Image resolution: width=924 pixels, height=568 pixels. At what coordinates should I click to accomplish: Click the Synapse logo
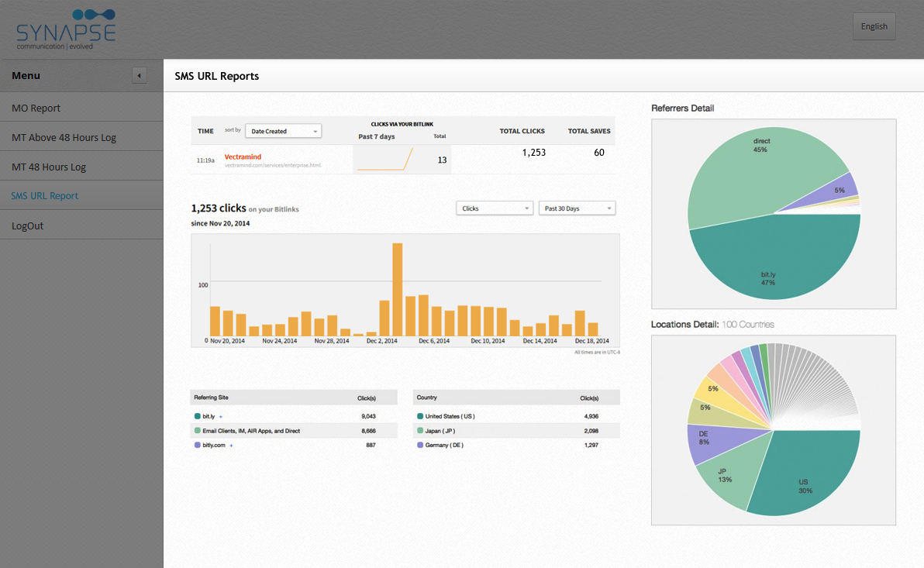66,29
